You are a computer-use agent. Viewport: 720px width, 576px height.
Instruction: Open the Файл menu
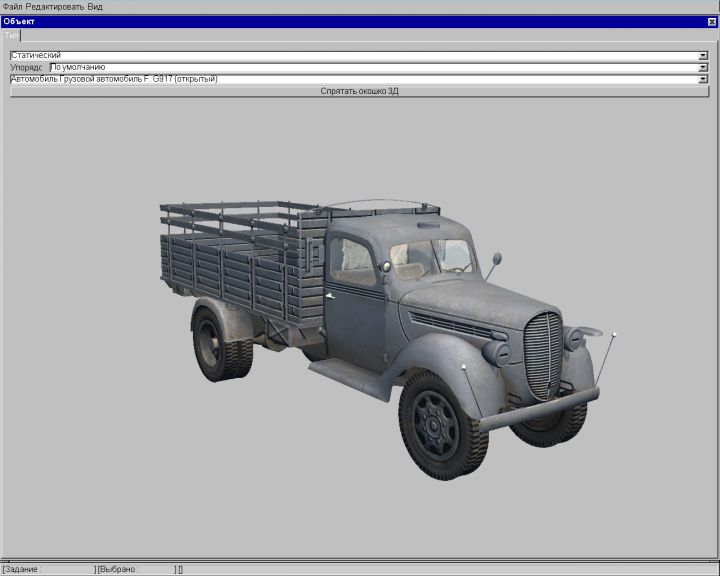tap(12, 6)
